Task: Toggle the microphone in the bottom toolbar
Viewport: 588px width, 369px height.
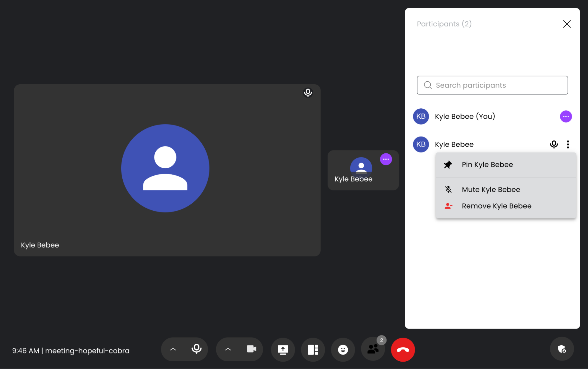Action: 196,349
